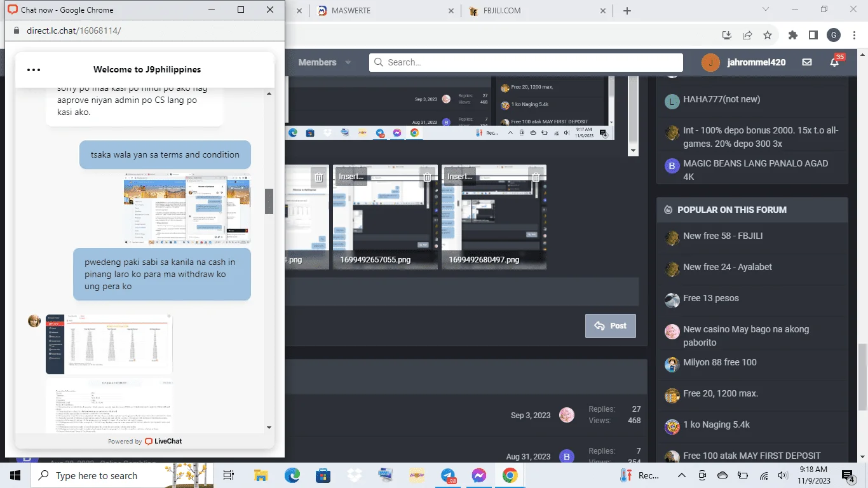Open Messenger from the taskbar
The image size is (868, 488).
point(479,475)
